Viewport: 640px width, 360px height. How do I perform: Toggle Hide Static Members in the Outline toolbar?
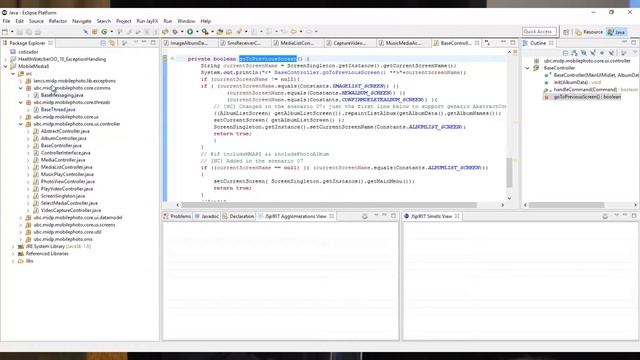pyautogui.click(x=593, y=53)
